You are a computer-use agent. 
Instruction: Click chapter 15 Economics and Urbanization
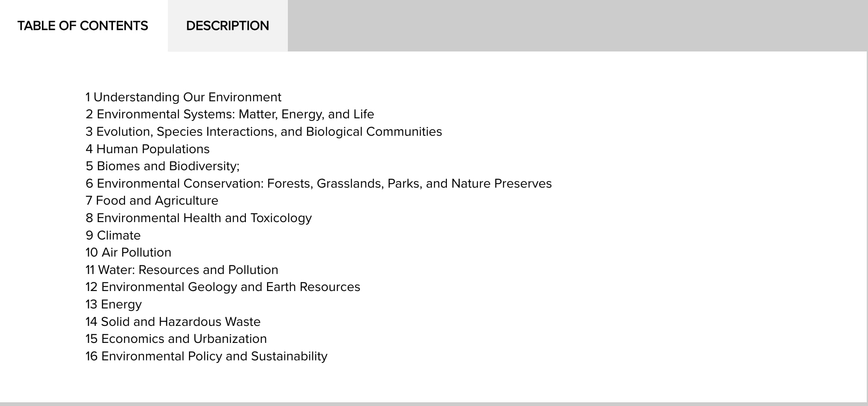click(x=176, y=339)
